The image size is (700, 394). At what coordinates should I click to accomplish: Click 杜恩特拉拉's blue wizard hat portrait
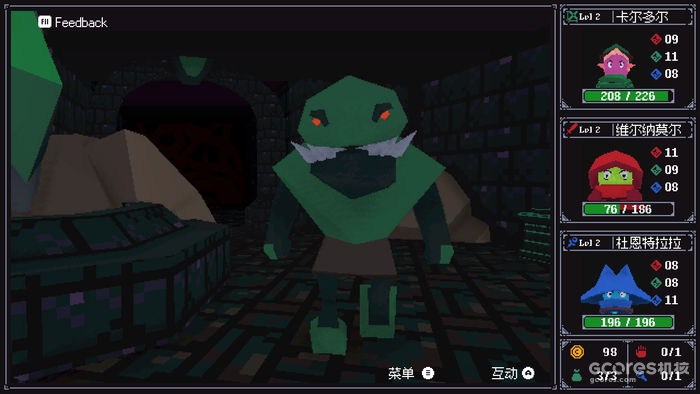(x=615, y=289)
